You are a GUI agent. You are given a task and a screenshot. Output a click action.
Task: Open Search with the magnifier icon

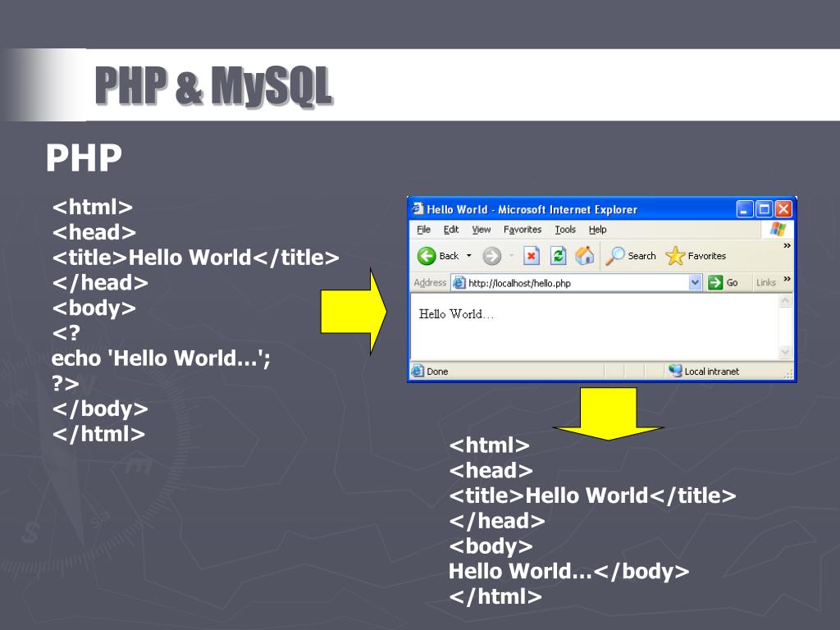(615, 256)
